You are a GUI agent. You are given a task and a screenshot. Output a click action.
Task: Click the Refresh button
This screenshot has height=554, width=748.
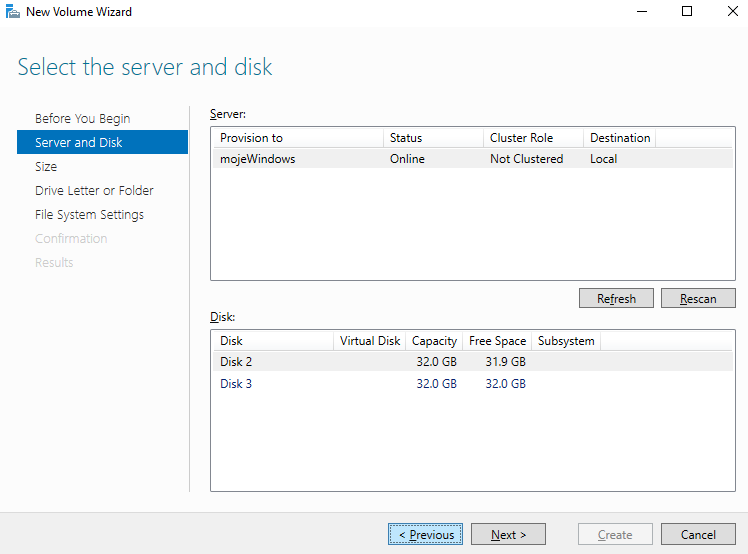click(x=616, y=298)
